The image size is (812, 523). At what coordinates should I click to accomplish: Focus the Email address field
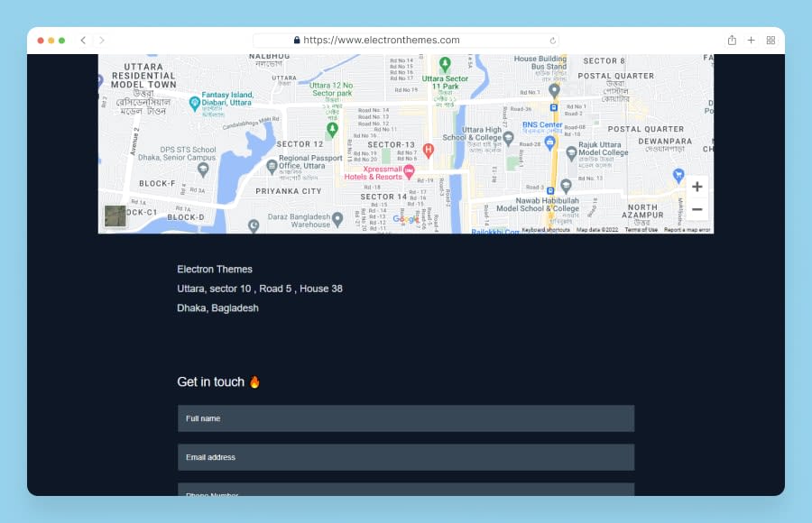406,457
